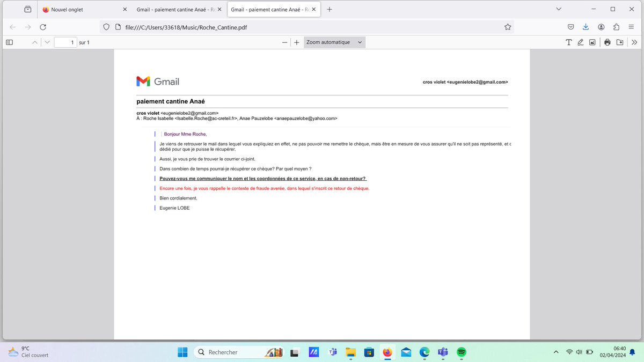
Task: Go forward in browser history
Action: click(28, 27)
